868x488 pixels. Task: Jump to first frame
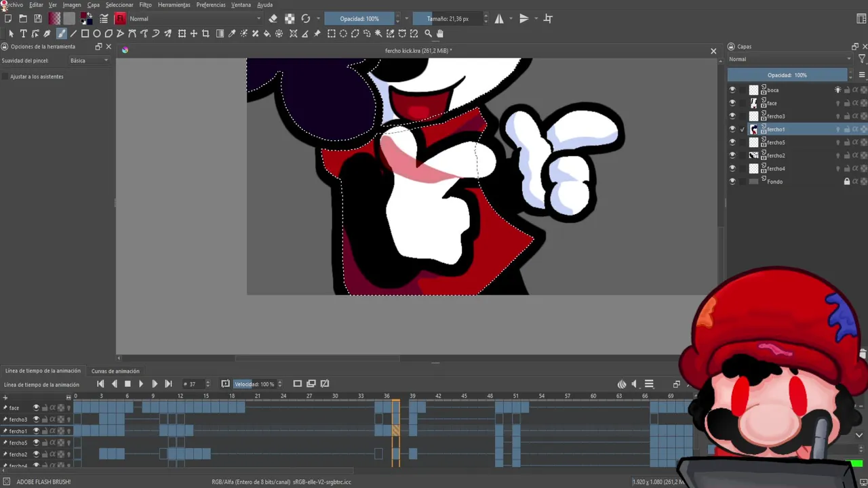[100, 384]
